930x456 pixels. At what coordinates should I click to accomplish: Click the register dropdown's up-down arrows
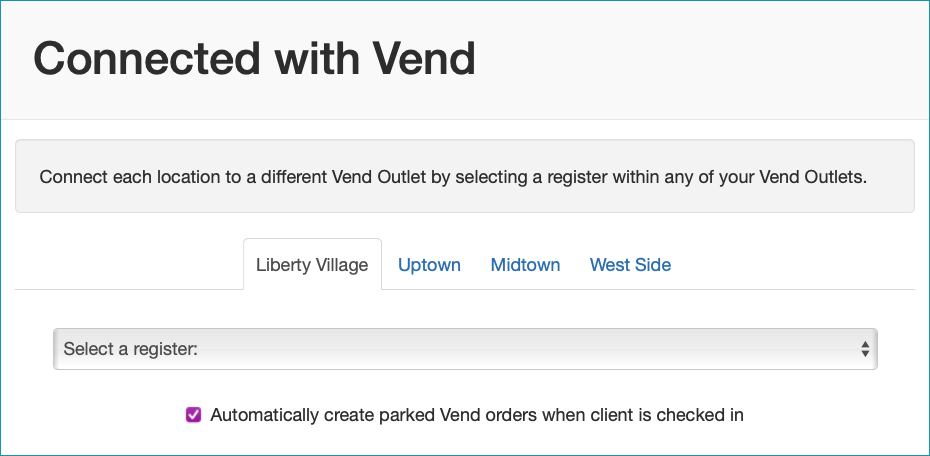click(x=864, y=349)
